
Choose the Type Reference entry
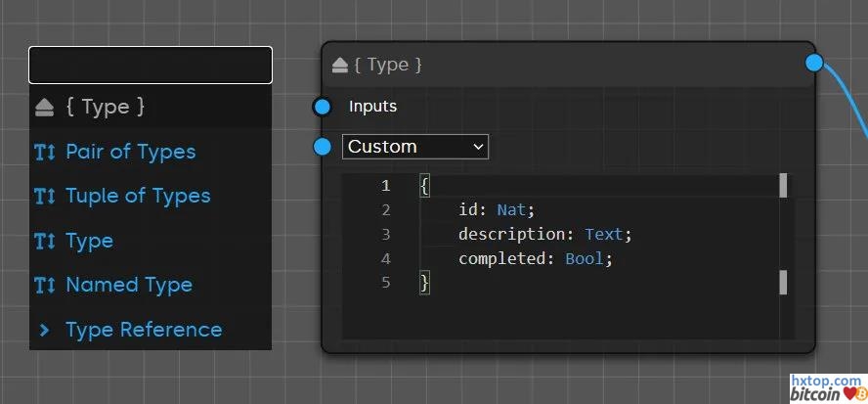(x=143, y=330)
